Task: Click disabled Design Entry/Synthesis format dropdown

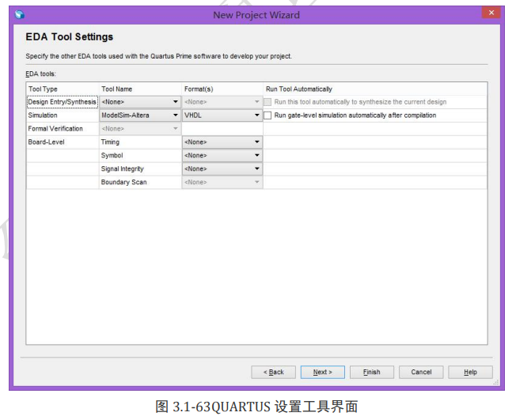Action: click(x=222, y=102)
